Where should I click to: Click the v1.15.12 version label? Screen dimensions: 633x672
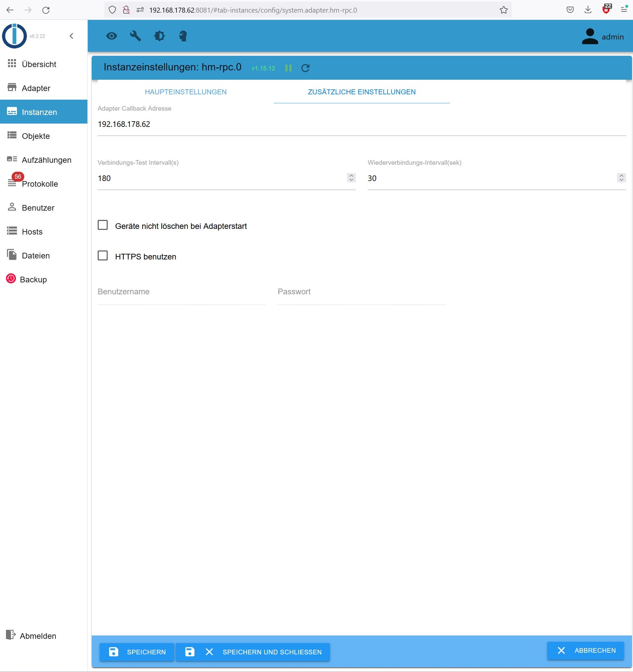point(264,68)
